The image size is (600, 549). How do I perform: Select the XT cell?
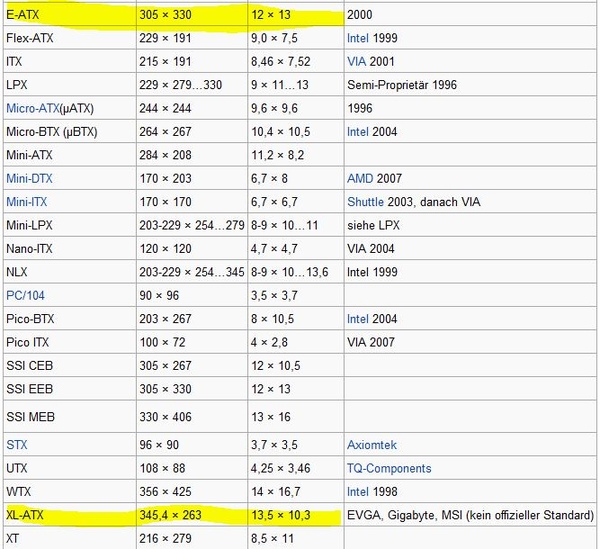coord(70,538)
